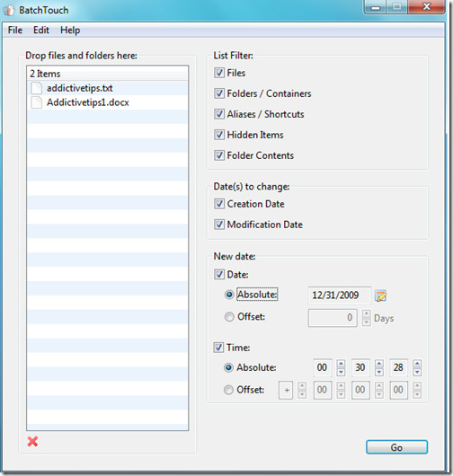The height and width of the screenshot is (476, 453).
Task: Open the File menu
Action: coord(15,30)
